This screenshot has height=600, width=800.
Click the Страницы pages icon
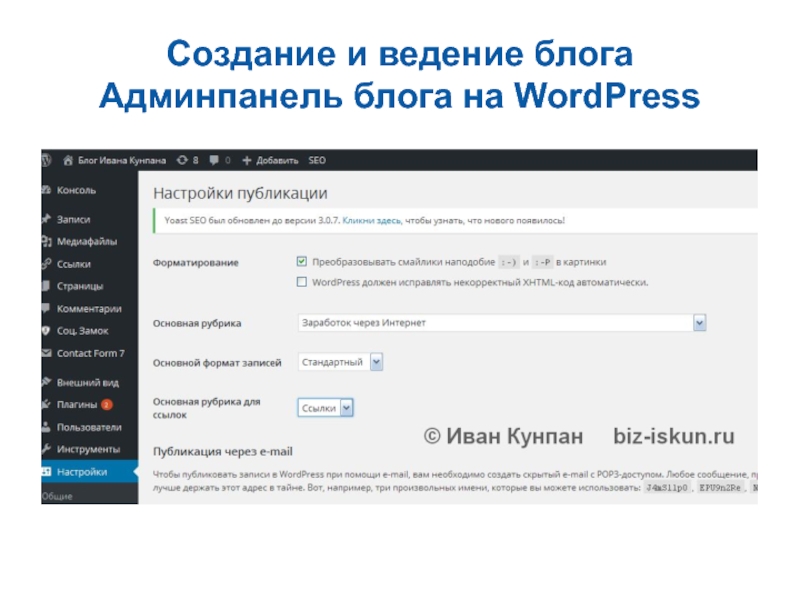click(46, 286)
